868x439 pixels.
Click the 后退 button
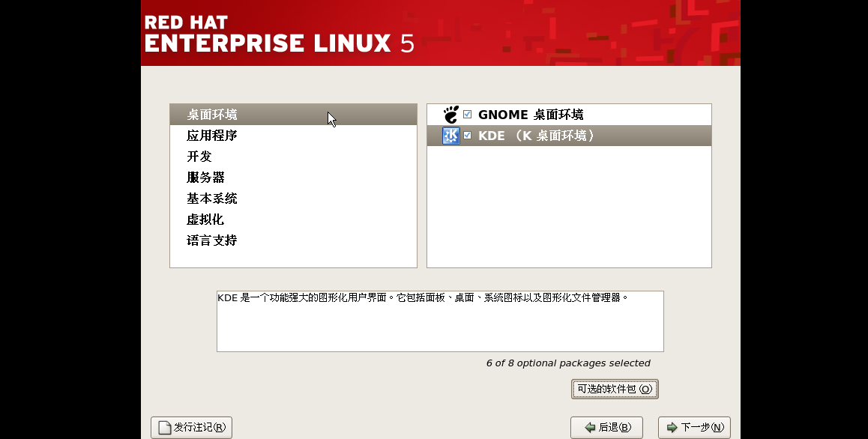click(x=606, y=427)
